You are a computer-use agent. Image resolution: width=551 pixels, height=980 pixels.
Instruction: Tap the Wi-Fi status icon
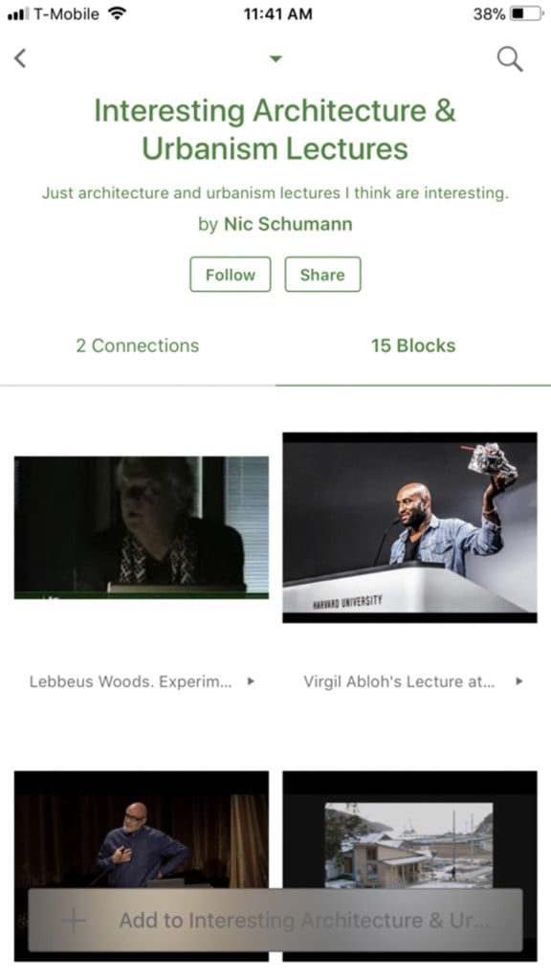[117, 13]
